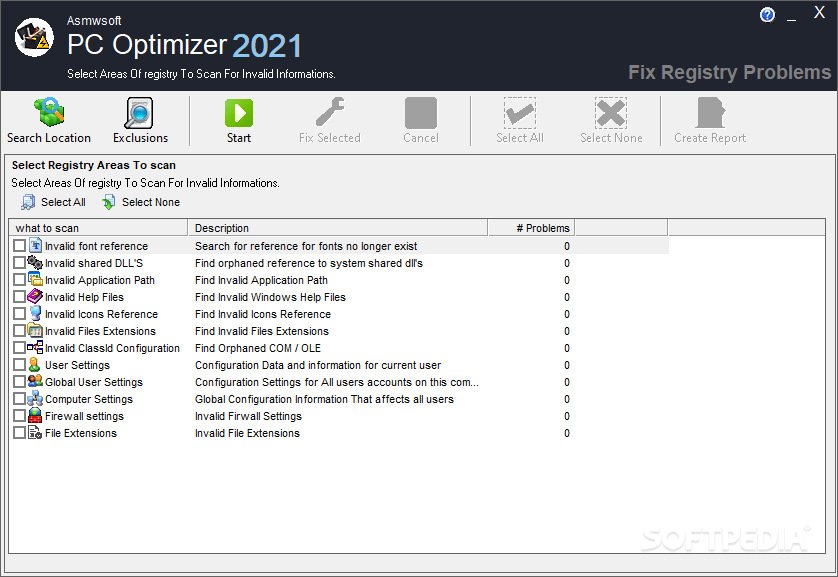
Task: Check the Invalid Files Extensions checkbox
Action: point(19,331)
